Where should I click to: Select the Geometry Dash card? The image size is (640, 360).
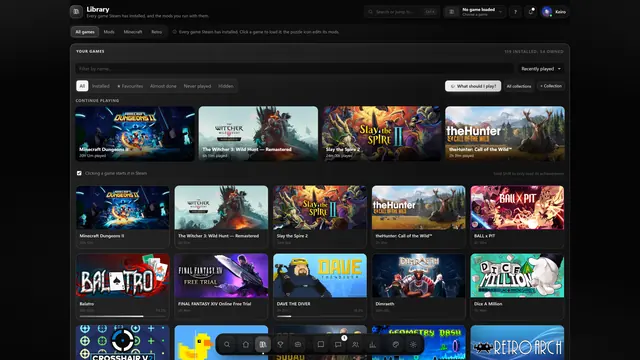[418, 342]
